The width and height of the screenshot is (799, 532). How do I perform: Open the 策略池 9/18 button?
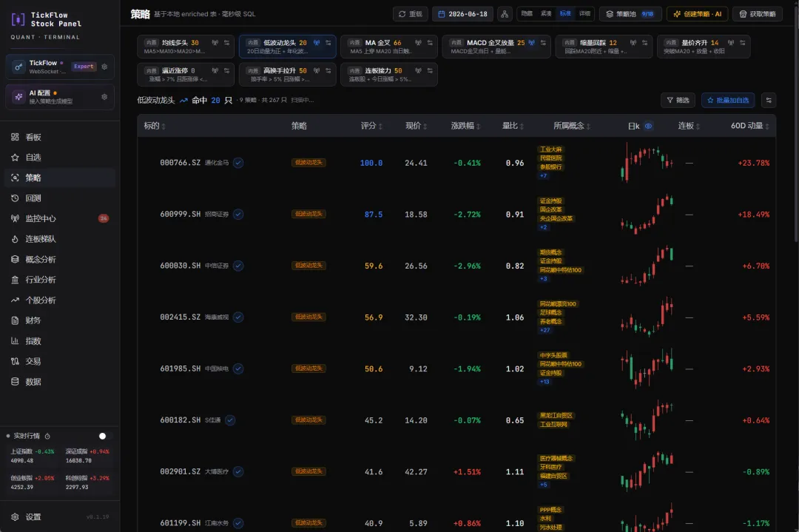pyautogui.click(x=630, y=14)
